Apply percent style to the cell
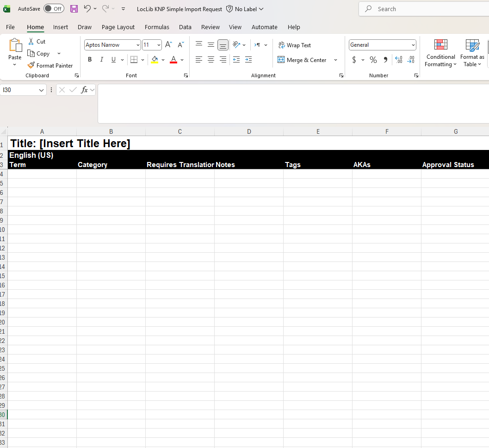Viewport: 489px width, 448px height. (x=373, y=60)
